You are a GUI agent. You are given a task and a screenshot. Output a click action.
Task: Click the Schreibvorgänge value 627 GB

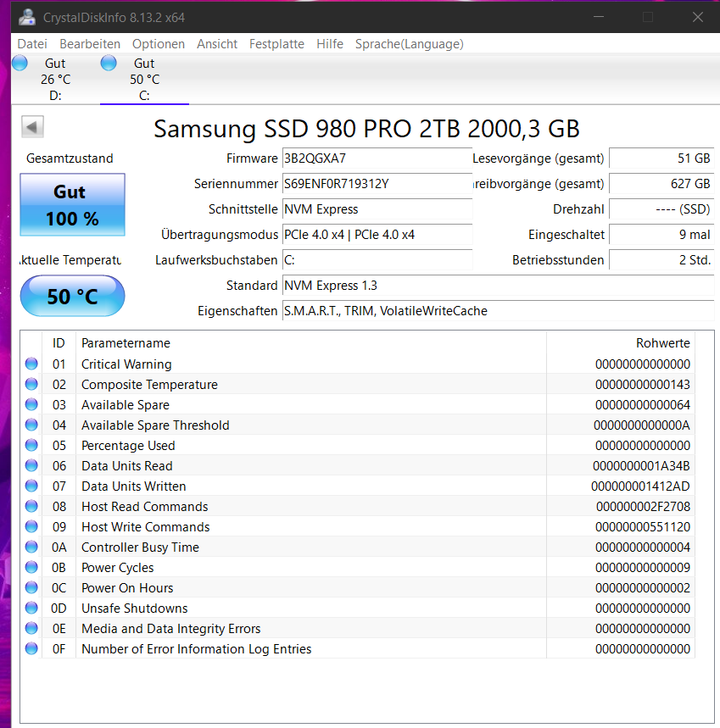661,184
